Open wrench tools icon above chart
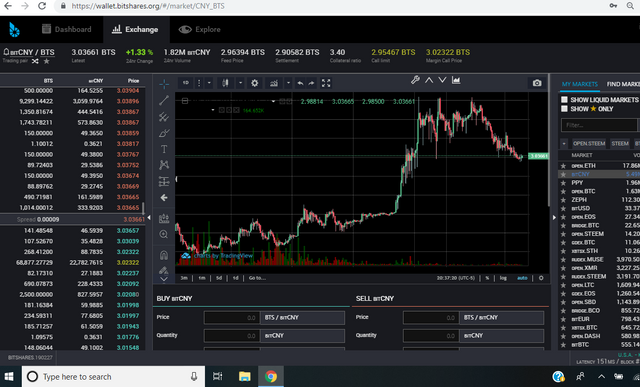Viewport: 640px width, 387px height. coord(416,80)
